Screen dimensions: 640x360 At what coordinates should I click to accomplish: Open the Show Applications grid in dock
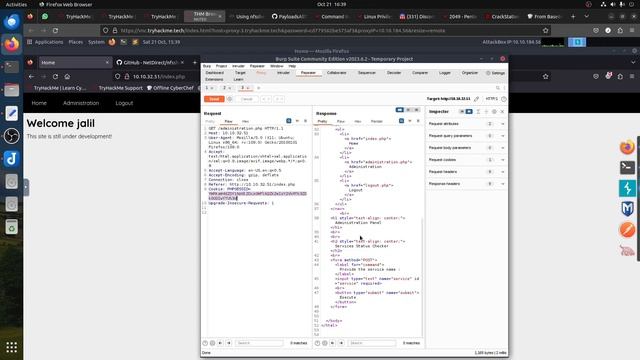pyautogui.click(x=11, y=347)
